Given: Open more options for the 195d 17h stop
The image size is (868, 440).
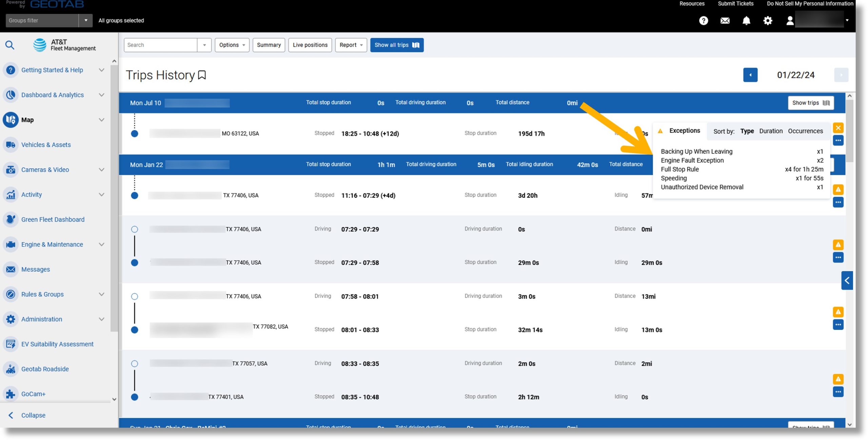Looking at the screenshot, I should [838, 141].
